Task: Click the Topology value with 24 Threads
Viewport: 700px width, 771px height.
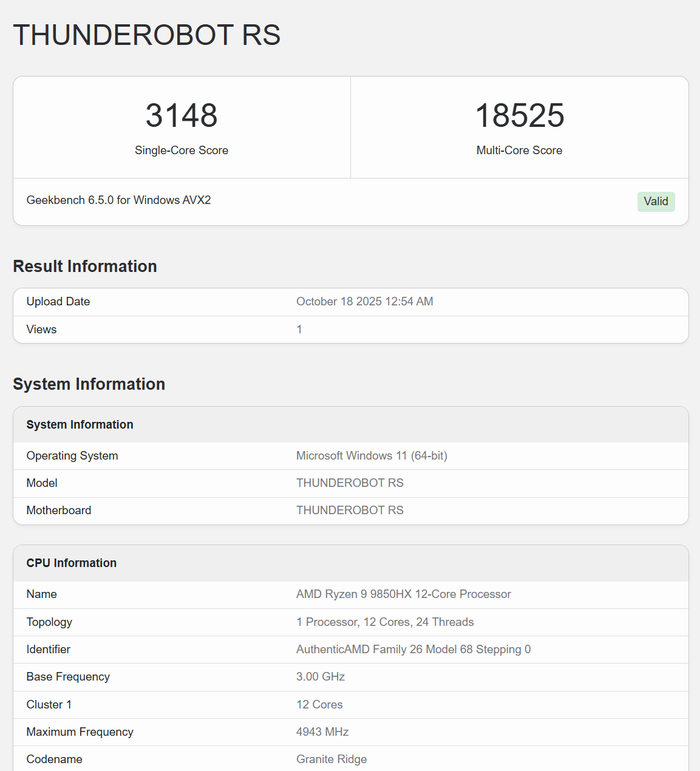Action: point(385,622)
